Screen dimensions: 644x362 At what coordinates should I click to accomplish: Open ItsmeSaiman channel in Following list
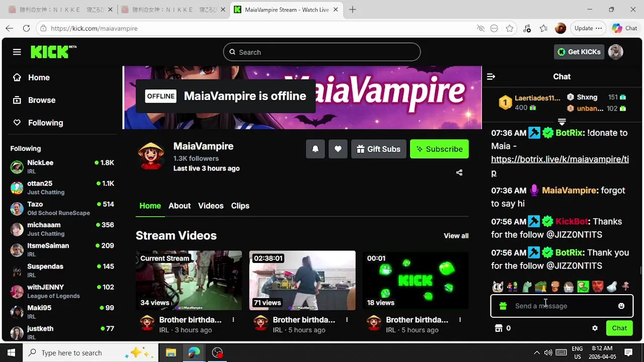(x=62, y=249)
